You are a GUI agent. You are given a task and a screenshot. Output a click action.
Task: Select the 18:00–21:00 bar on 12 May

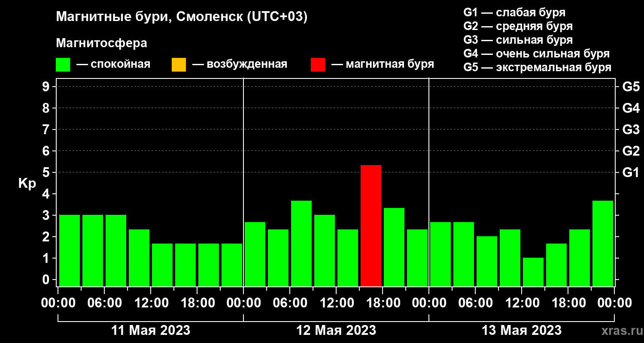[x=394, y=247]
